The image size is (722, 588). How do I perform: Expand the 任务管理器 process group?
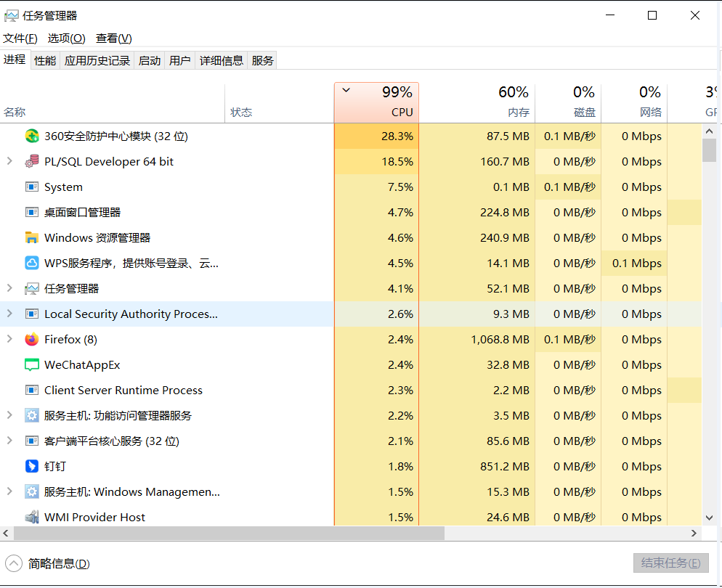[x=9, y=288]
